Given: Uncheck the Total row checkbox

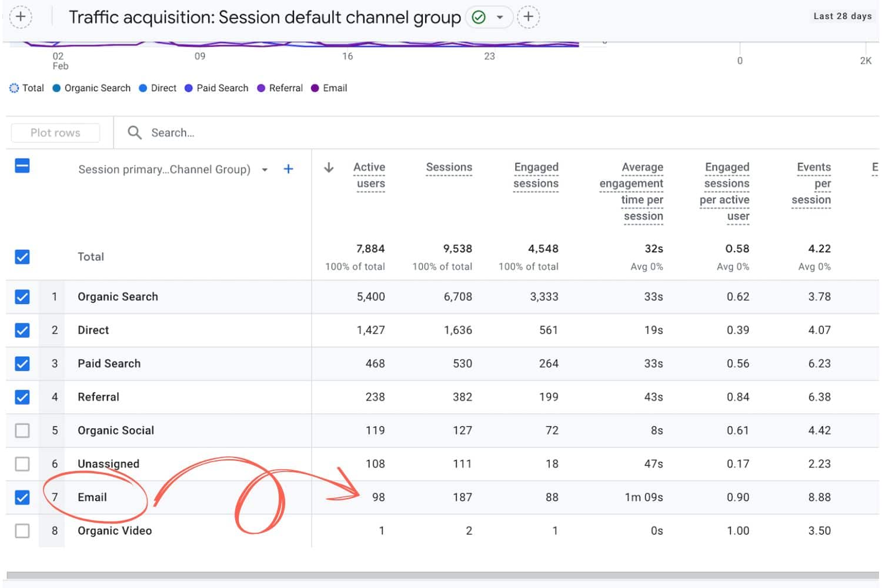Looking at the screenshot, I should pyautogui.click(x=22, y=257).
